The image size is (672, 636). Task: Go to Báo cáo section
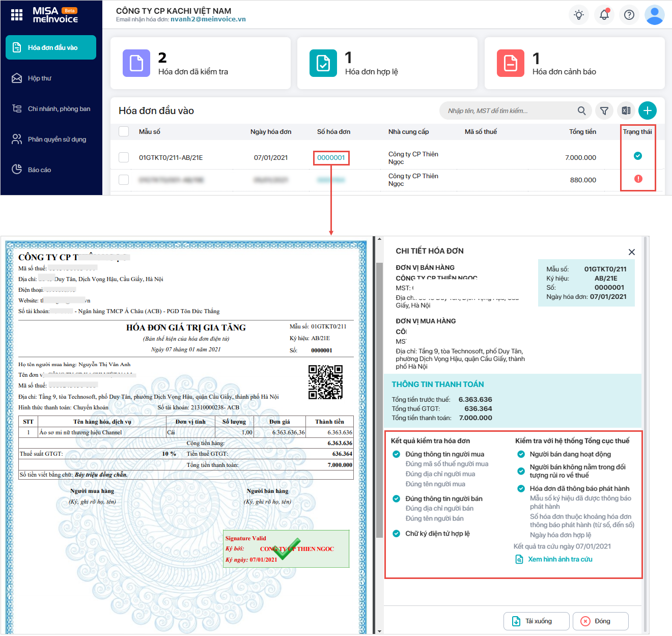tap(39, 170)
